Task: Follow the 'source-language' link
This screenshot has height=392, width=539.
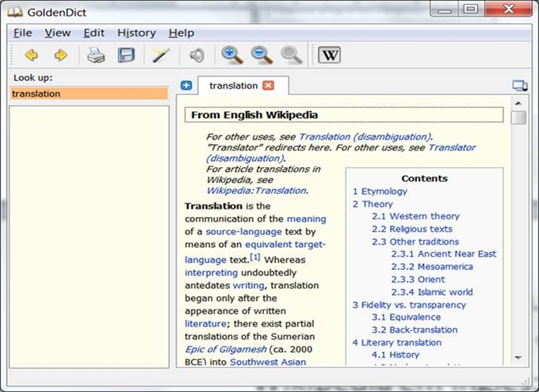Action: [243, 232]
